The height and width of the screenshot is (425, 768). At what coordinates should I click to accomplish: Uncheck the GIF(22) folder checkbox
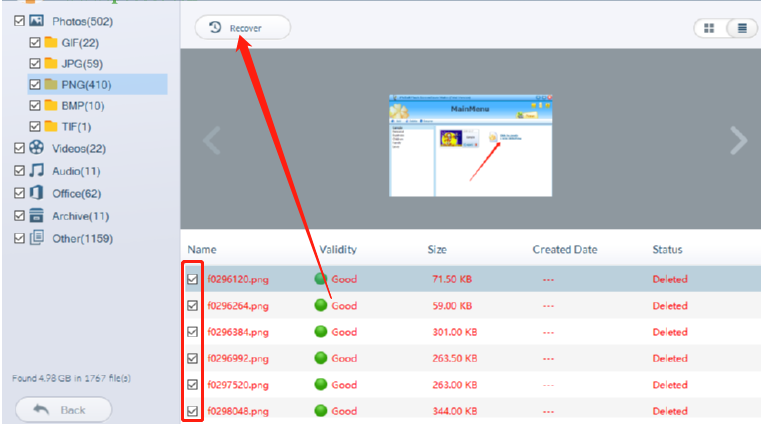(35, 43)
